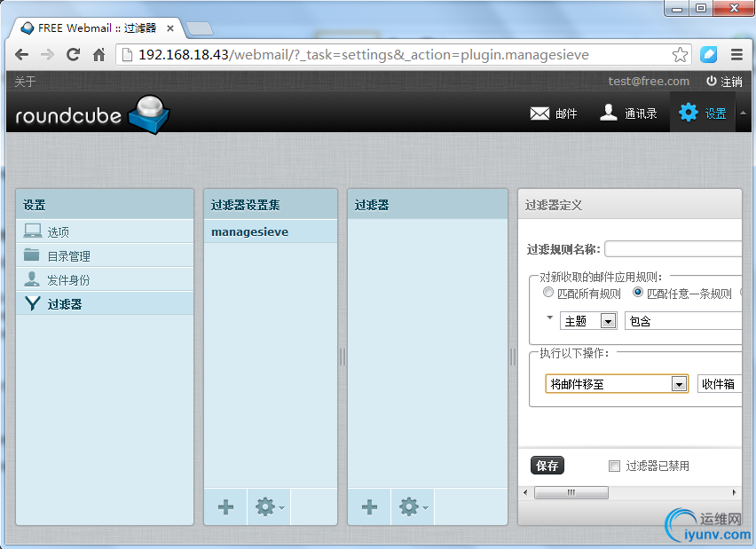
Task: Click the address bar URL
Action: point(364,55)
